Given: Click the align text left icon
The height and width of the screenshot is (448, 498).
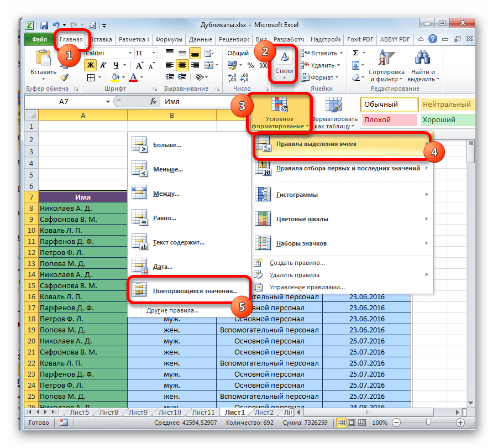Looking at the screenshot, I should (170, 65).
